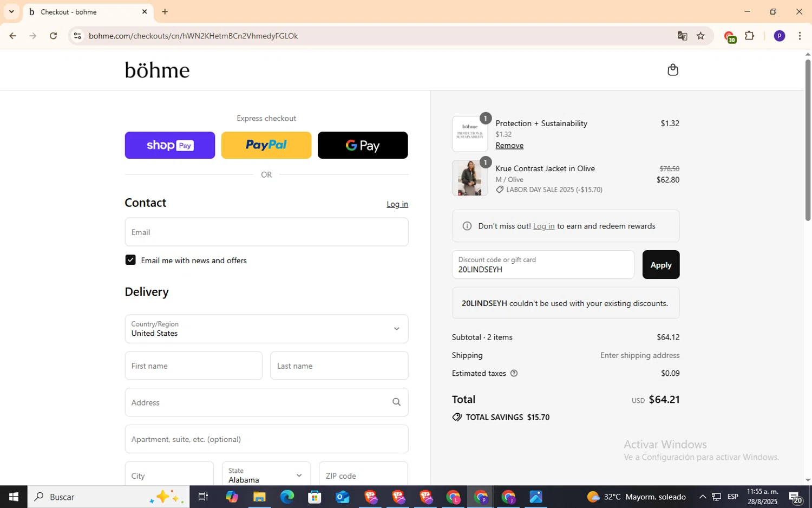Open Microsoft Store from the taskbar

(x=315, y=497)
